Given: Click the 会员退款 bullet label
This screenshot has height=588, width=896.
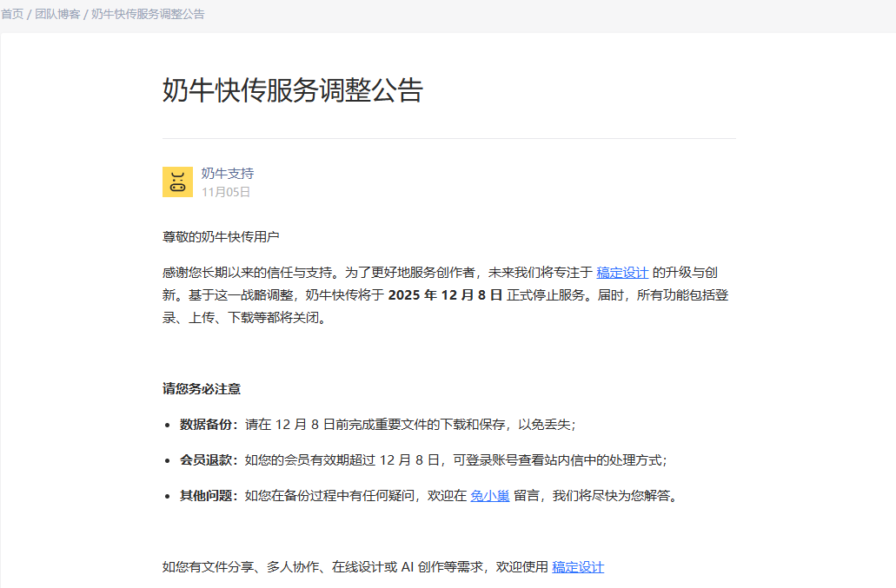Looking at the screenshot, I should pos(209,460).
